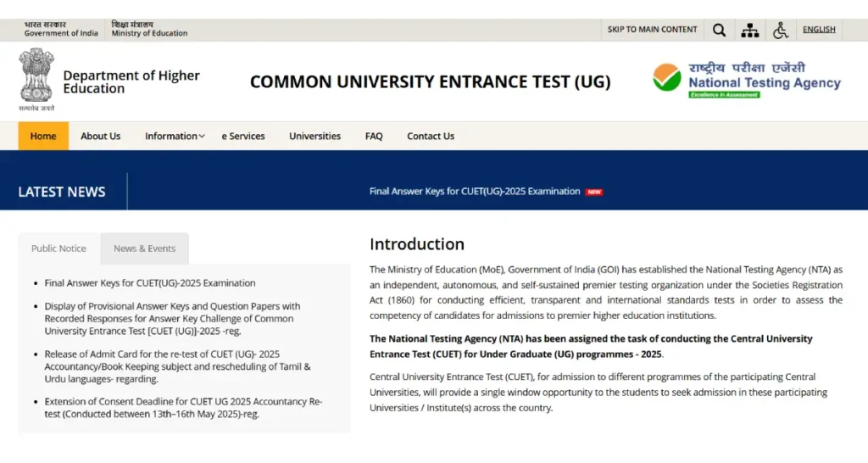Click the Skip to Main Content link
Image resolution: width=868 pixels, height=463 pixels.
[652, 30]
